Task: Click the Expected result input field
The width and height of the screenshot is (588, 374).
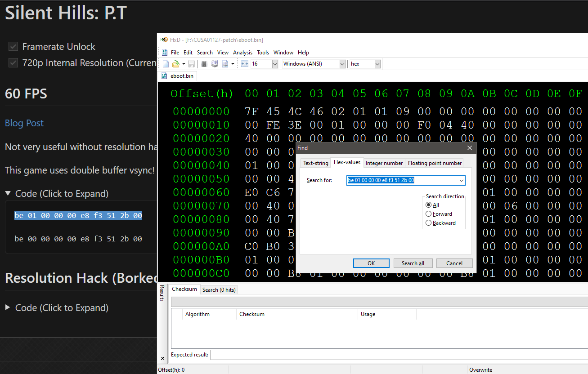Action: tap(399, 355)
